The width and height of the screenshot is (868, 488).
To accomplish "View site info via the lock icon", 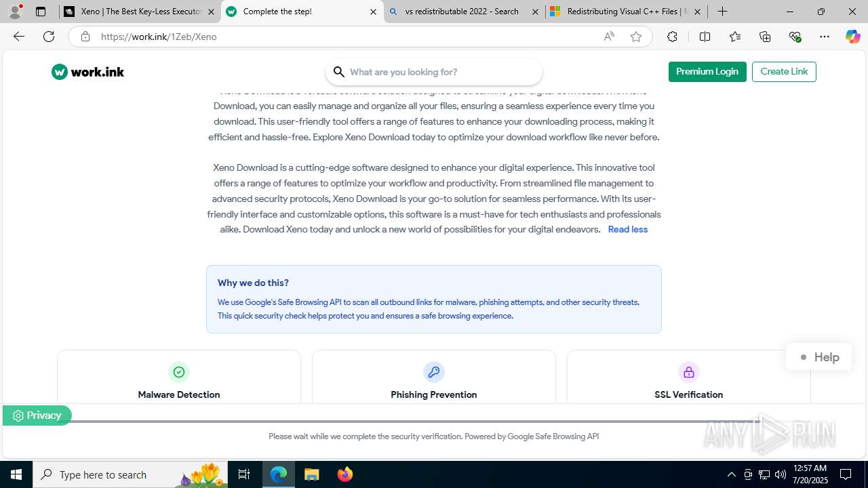I will pos(85,37).
